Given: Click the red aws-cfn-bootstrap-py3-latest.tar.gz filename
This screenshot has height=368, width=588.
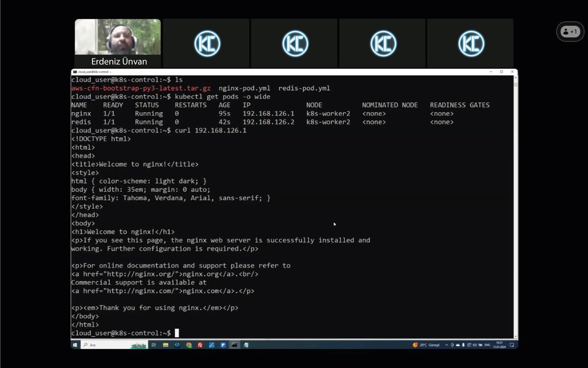Looking at the screenshot, I should click(141, 88).
